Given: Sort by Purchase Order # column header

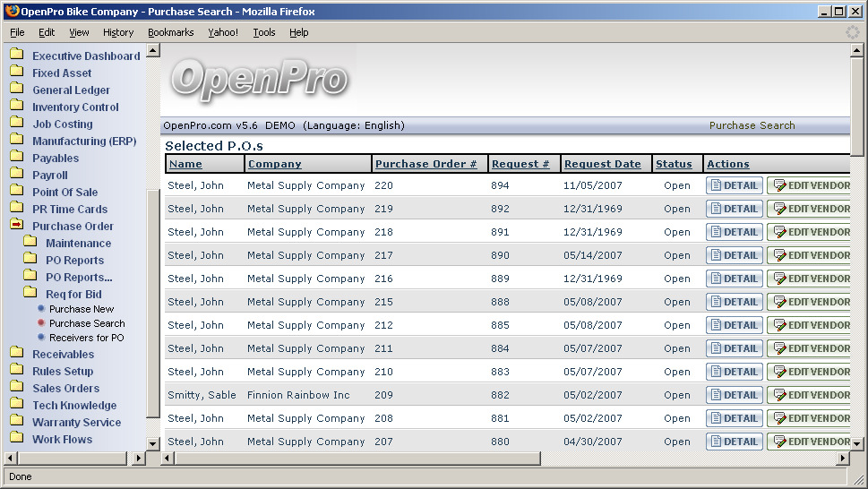Looking at the screenshot, I should [425, 164].
